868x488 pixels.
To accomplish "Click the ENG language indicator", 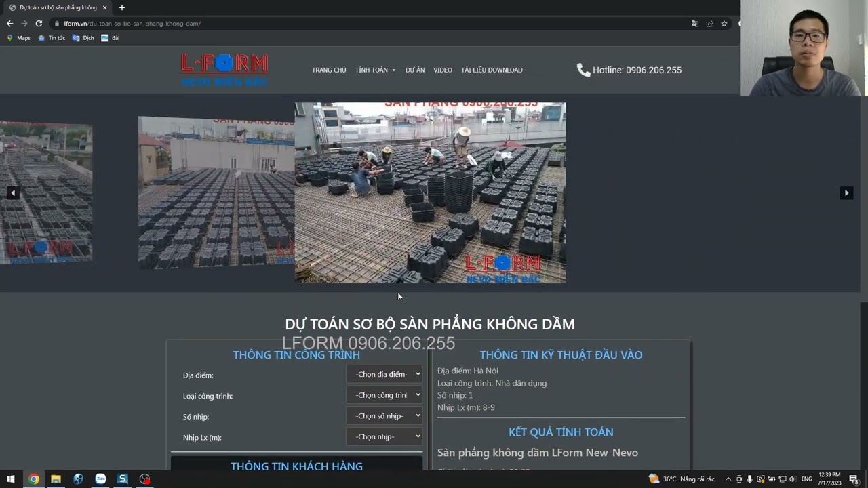I will click(x=806, y=479).
